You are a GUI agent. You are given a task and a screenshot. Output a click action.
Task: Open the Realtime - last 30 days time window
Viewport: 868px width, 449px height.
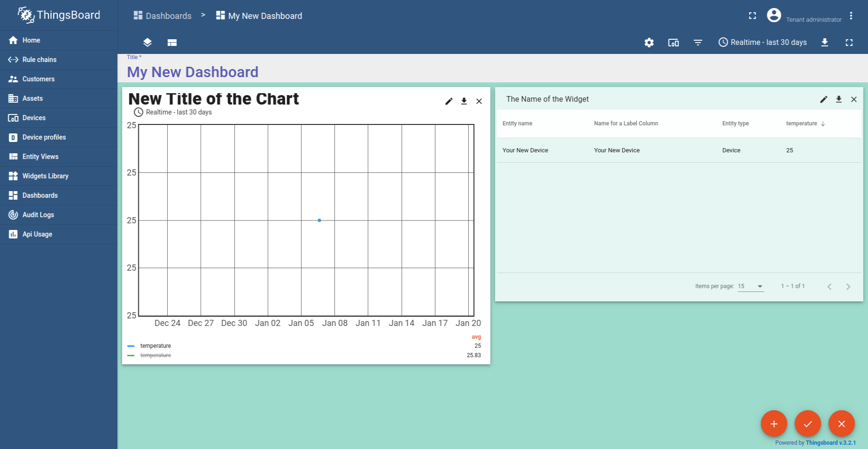(x=762, y=43)
